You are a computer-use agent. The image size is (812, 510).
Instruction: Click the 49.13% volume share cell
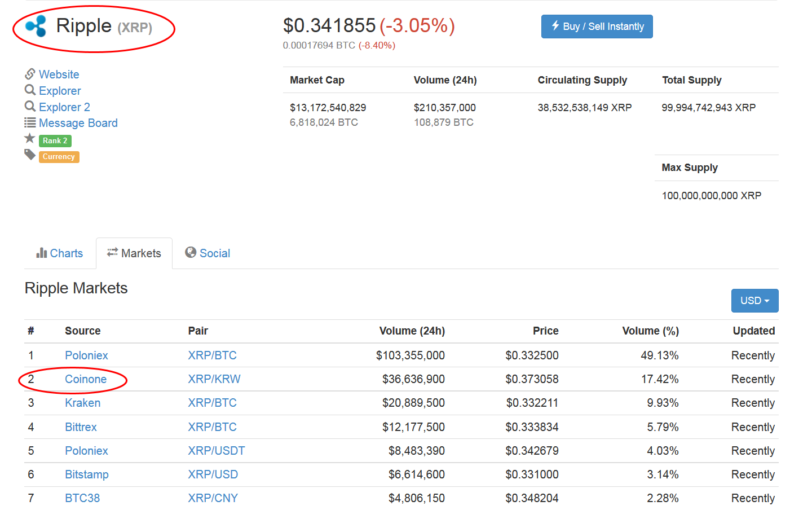660,355
